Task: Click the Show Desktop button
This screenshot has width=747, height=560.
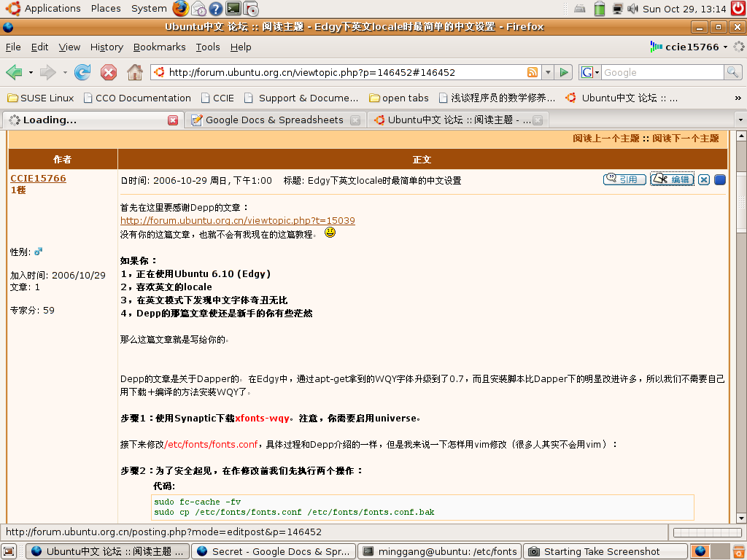Action: point(9,551)
